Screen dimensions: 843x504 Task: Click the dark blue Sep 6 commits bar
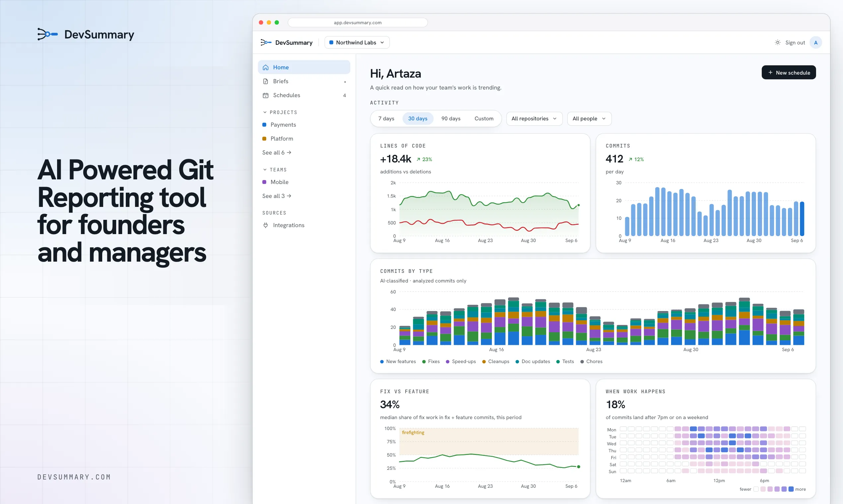802,219
